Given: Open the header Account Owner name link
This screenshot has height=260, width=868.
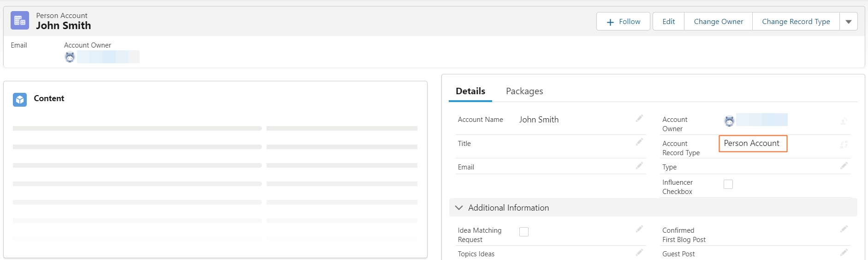Looking at the screenshot, I should coord(108,57).
